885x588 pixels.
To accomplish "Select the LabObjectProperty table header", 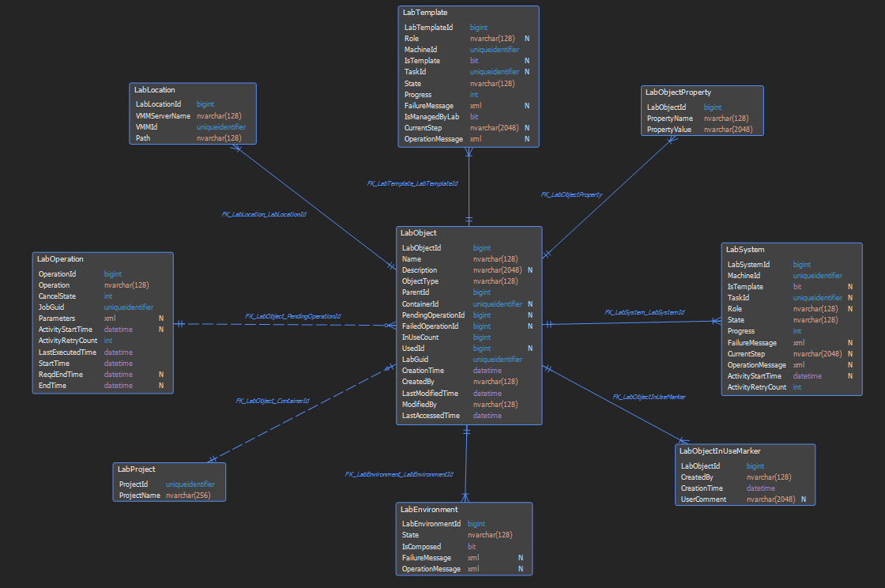I will tap(678, 92).
